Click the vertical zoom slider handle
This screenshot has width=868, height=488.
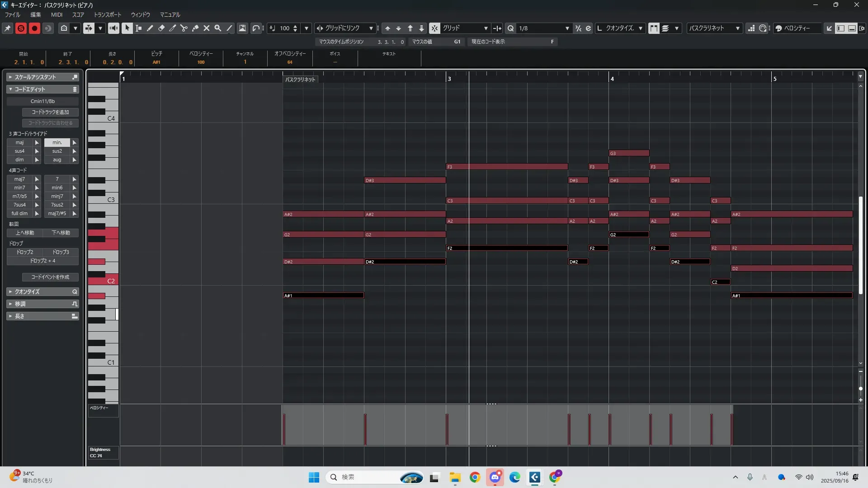(x=860, y=389)
